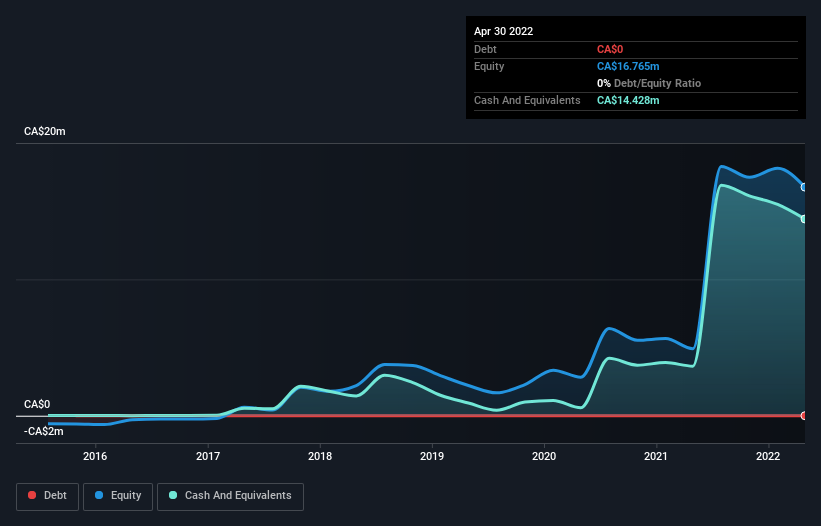Screen dimensions: 821x526
Task: Click the -CA$2m y-axis label
Action: [x=43, y=431]
